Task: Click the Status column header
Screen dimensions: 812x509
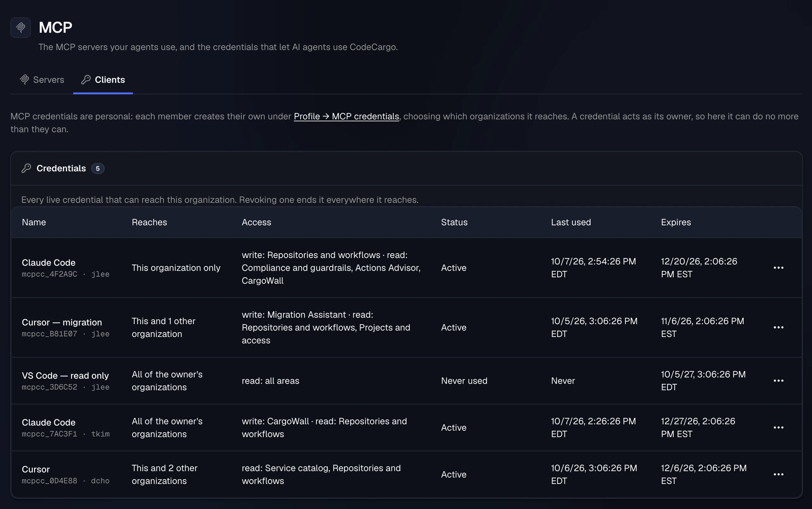Action: (x=454, y=222)
